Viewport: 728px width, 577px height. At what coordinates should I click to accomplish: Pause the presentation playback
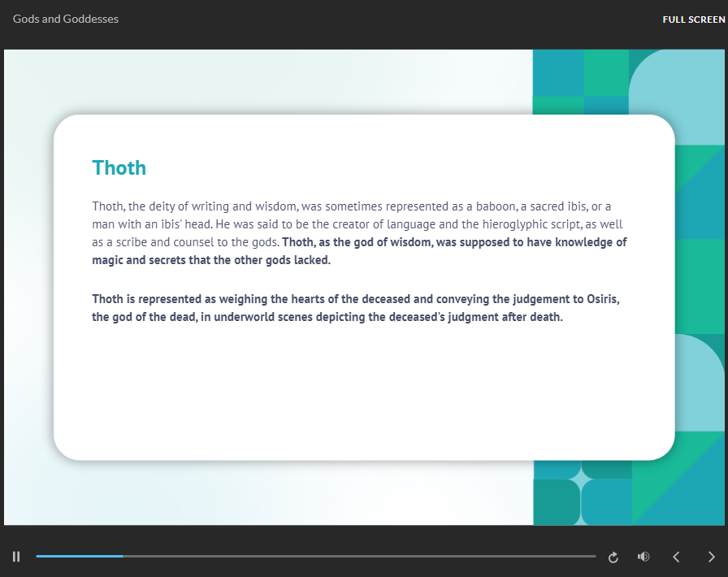pyautogui.click(x=16, y=557)
